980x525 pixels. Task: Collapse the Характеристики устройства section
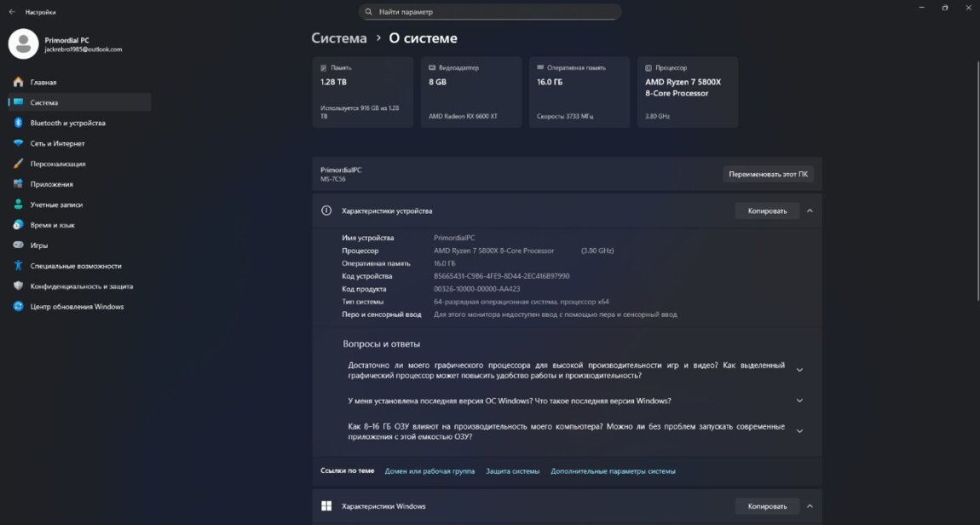(x=810, y=211)
